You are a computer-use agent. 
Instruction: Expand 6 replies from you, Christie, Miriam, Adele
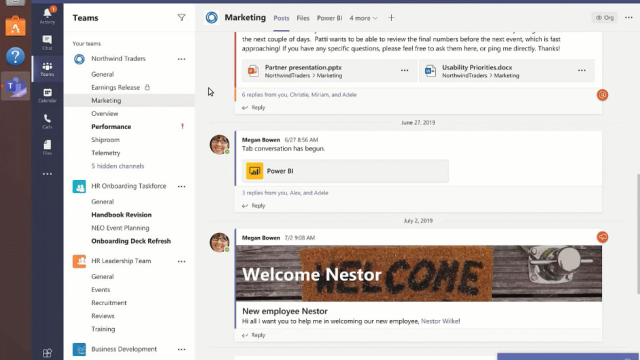pos(299,94)
